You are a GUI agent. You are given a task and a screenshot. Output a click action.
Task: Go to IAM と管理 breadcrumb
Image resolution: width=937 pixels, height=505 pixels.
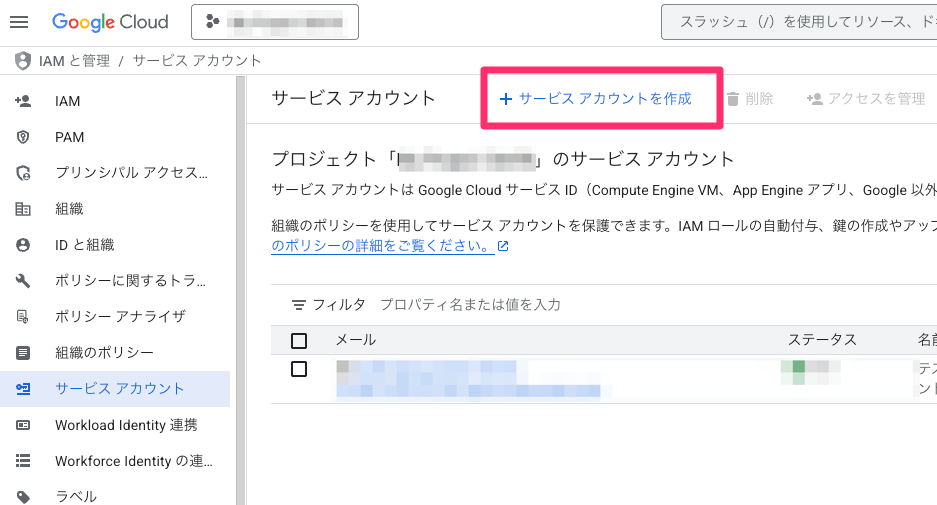74,60
